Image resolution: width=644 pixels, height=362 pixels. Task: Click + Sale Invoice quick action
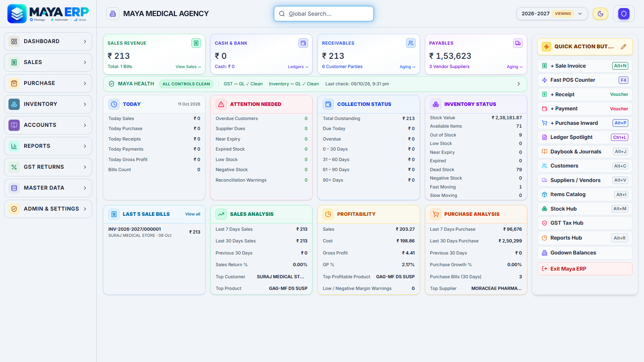[585, 66]
